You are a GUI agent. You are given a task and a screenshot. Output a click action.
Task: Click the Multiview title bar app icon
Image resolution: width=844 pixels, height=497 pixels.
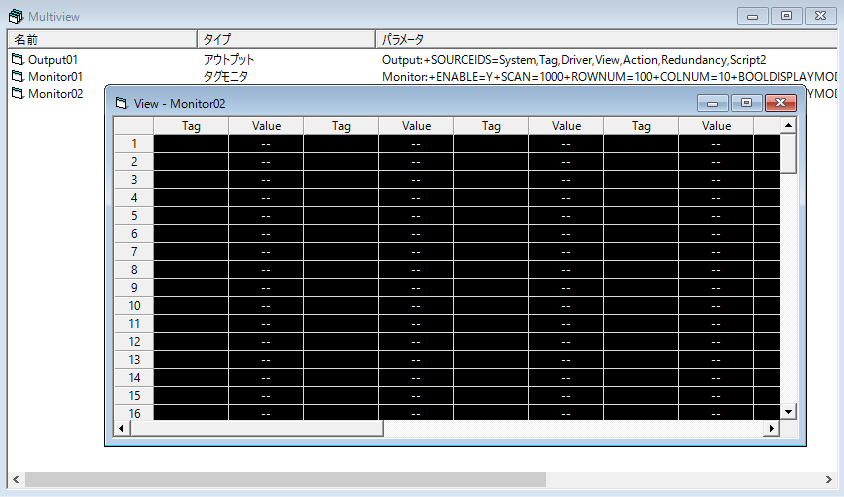pos(15,16)
